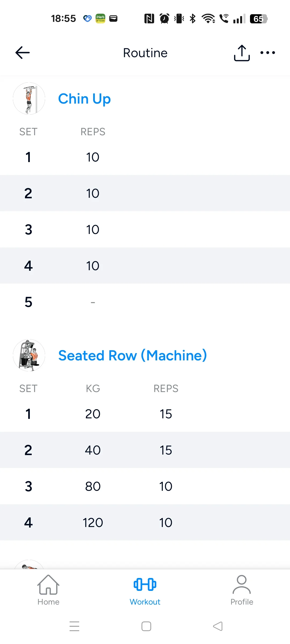
Task: Open Android recent apps menu button
Action: tap(74, 626)
